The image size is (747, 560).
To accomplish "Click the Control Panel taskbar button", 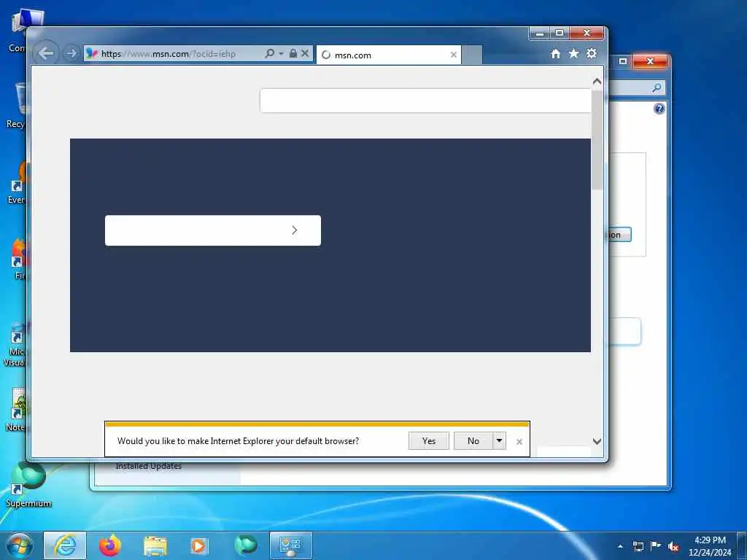I will click(290, 545).
